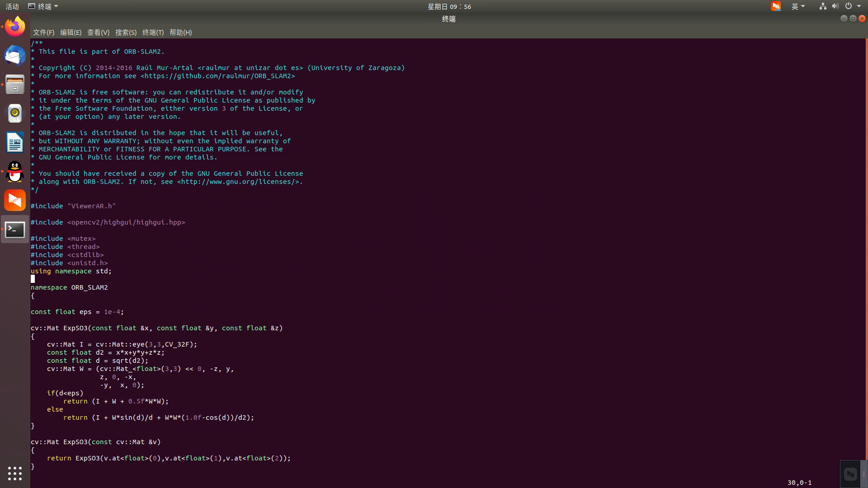Click the #include <thread> line
This screenshot has height=488, width=868.
(x=65, y=247)
